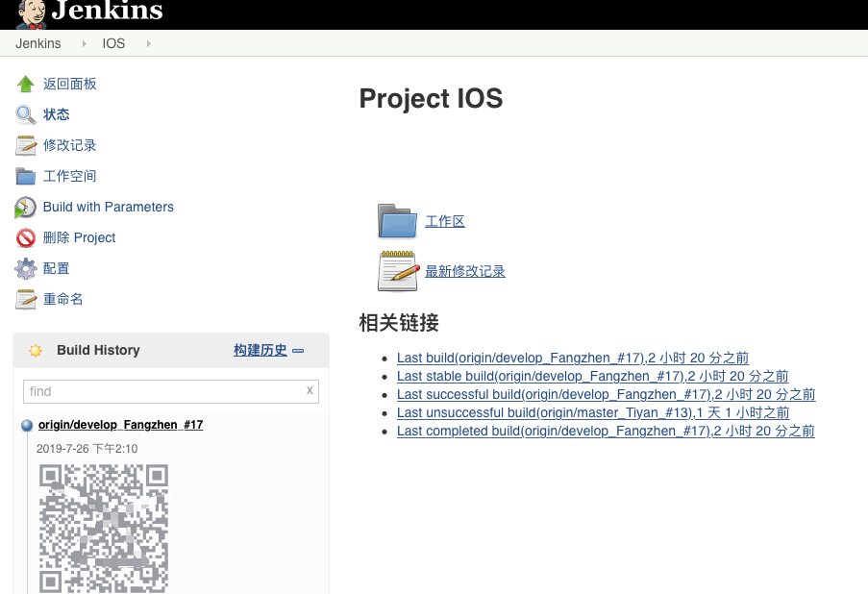Viewport: 868px width, 594px height.
Task: Open the Last successful build link
Action: click(x=607, y=395)
